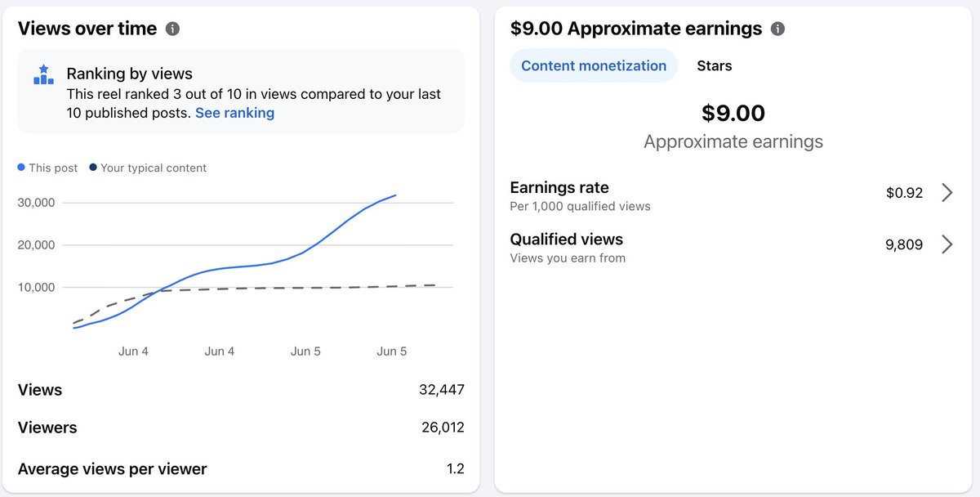Click the end of the blue line
Image resolution: width=980 pixels, height=497 pixels.
point(396,195)
